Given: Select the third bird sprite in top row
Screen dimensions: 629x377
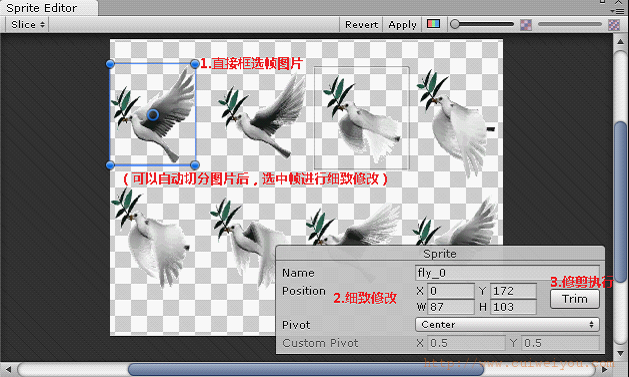Looking at the screenshot, I should click(x=361, y=118).
